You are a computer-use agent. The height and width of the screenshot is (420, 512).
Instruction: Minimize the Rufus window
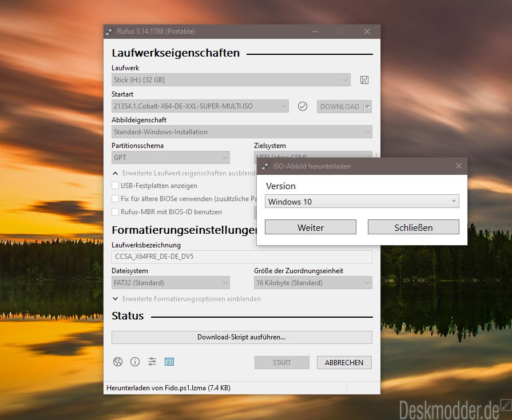[315, 31]
